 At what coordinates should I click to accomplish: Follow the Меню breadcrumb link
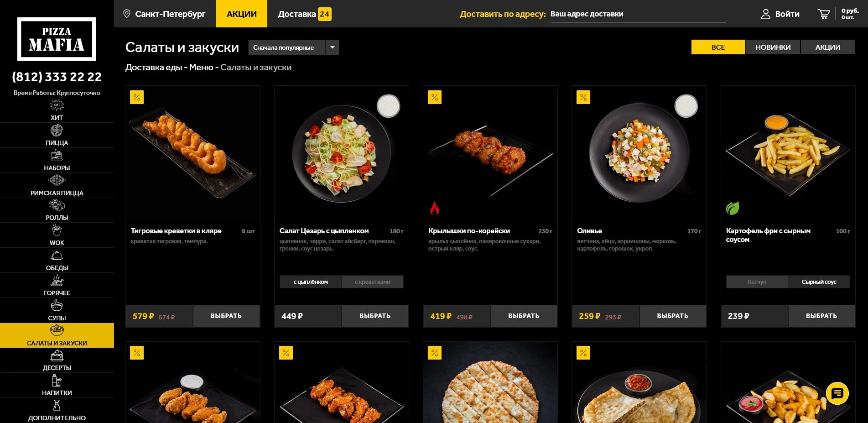click(201, 67)
